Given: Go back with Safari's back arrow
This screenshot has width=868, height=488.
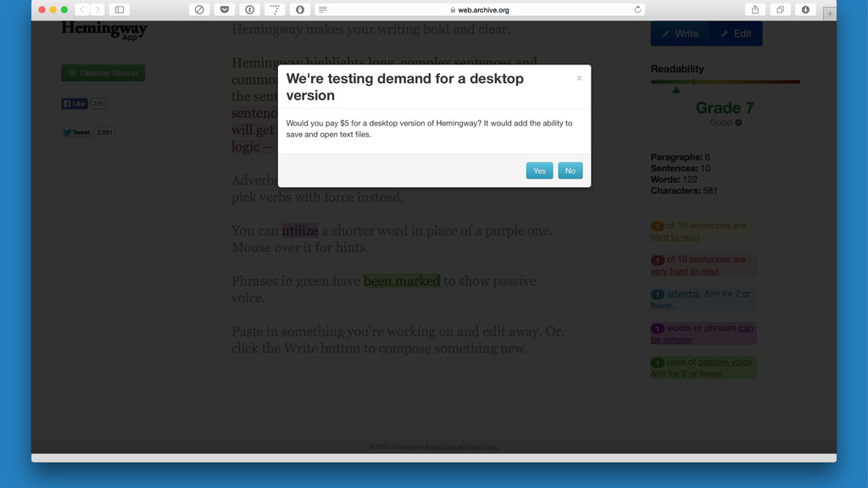Looking at the screenshot, I should [82, 9].
